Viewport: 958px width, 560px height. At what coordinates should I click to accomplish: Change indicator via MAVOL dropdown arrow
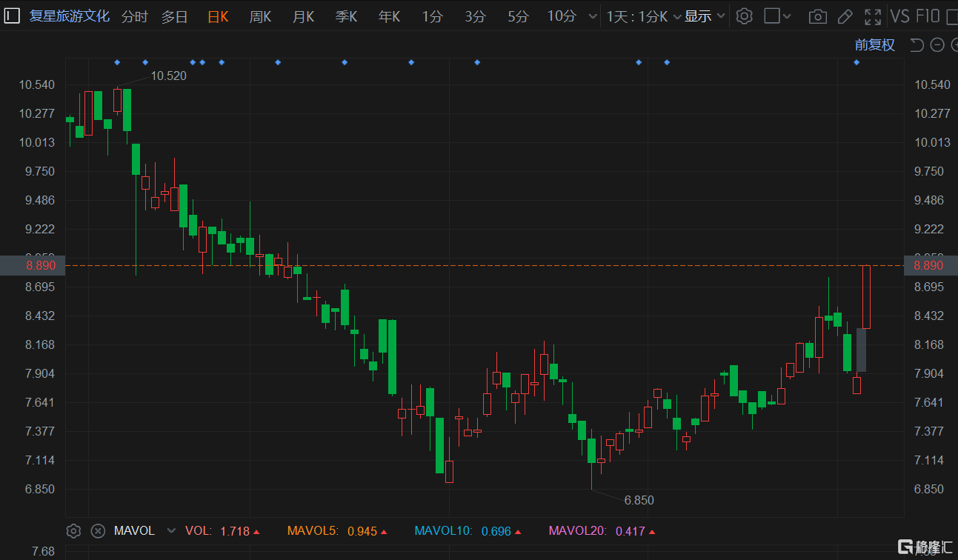(172, 531)
